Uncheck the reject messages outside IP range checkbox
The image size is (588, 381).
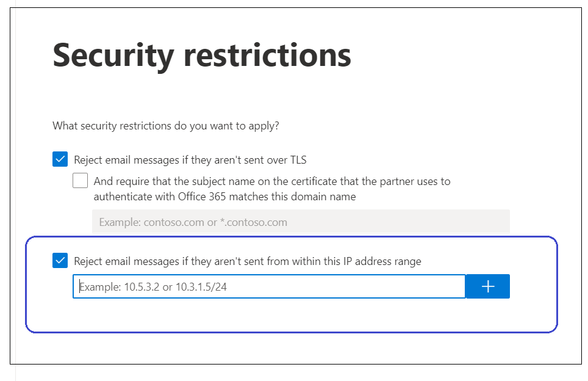tap(60, 261)
